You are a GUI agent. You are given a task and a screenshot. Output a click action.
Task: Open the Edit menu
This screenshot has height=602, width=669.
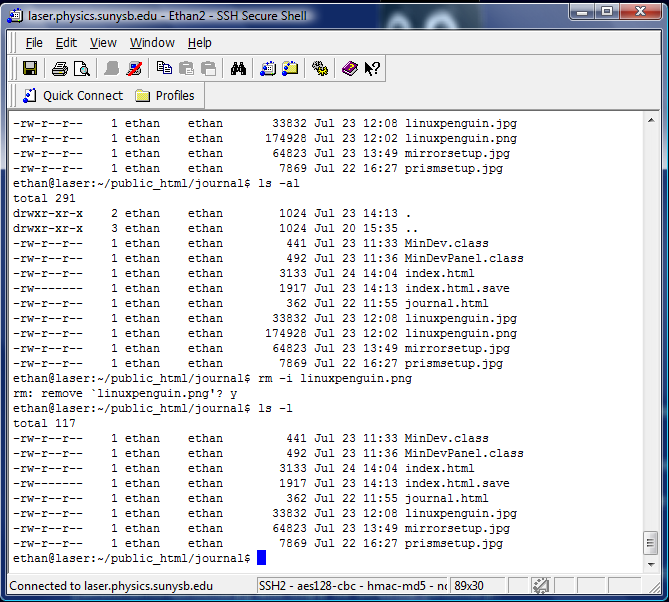tap(66, 43)
